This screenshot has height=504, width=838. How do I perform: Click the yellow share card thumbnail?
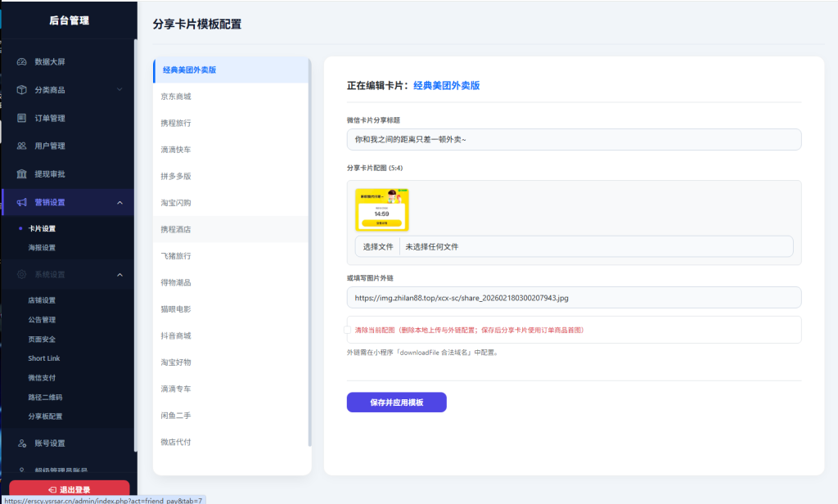381,209
